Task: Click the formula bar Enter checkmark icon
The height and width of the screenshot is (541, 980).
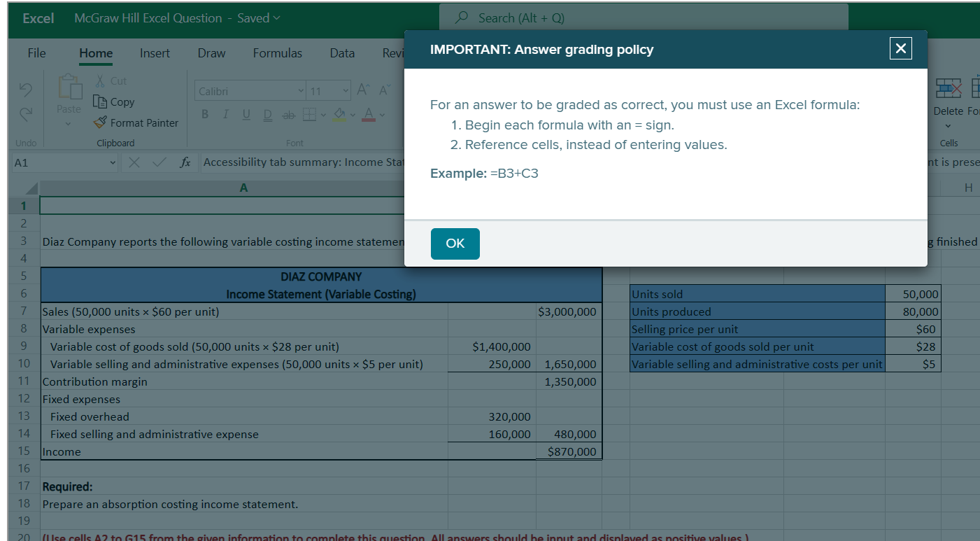Action: pyautogui.click(x=160, y=162)
